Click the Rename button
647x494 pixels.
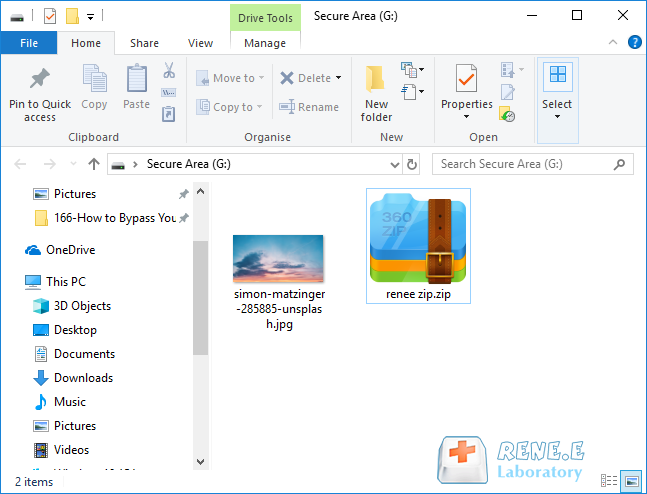click(309, 107)
